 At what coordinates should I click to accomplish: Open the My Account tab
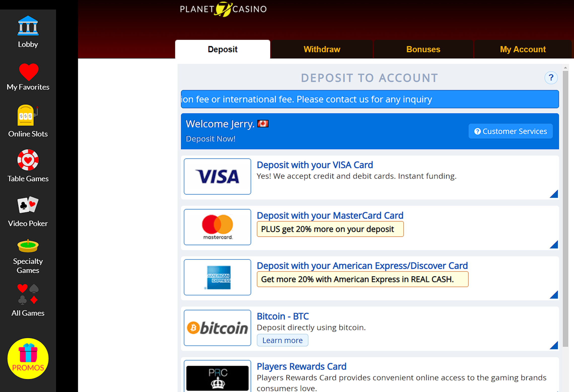coord(523,49)
